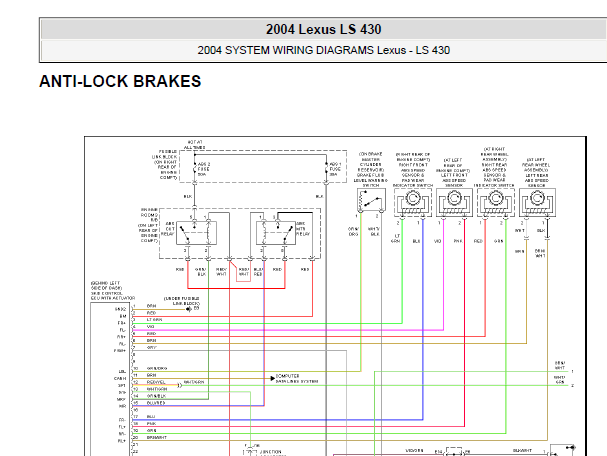This screenshot has height=456, width=607.
Task: Click the "ABS 1 FUSE" label
Action: (335, 169)
